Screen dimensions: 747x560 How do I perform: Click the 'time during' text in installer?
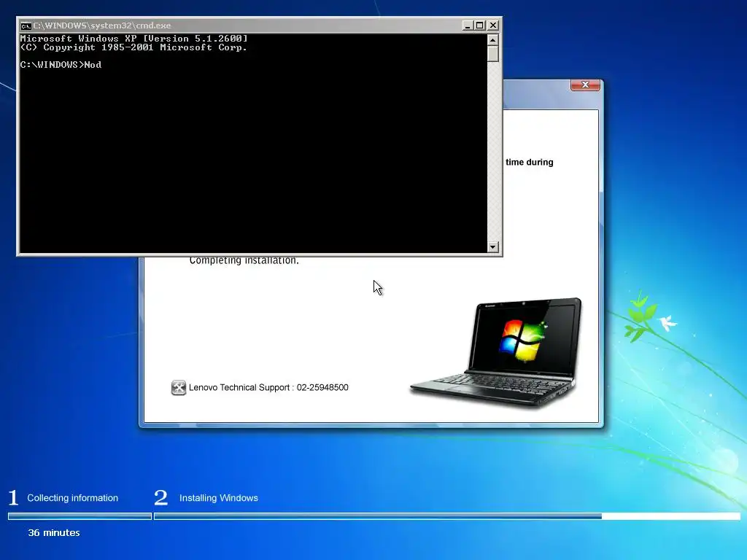[530, 163]
